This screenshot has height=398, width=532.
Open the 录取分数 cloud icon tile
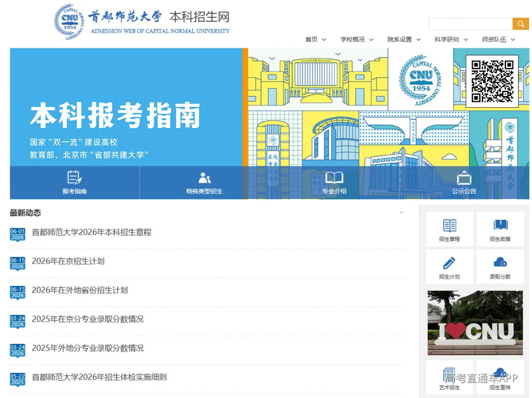point(500,266)
